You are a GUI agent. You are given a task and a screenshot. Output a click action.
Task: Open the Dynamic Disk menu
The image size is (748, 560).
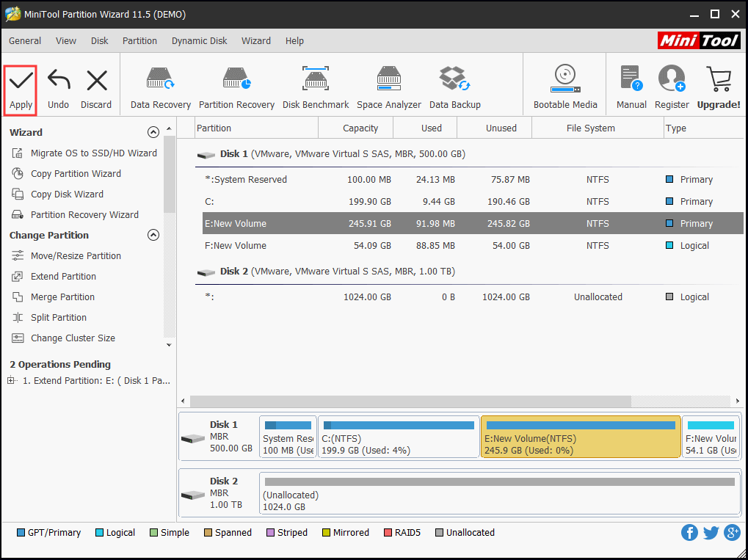[199, 41]
